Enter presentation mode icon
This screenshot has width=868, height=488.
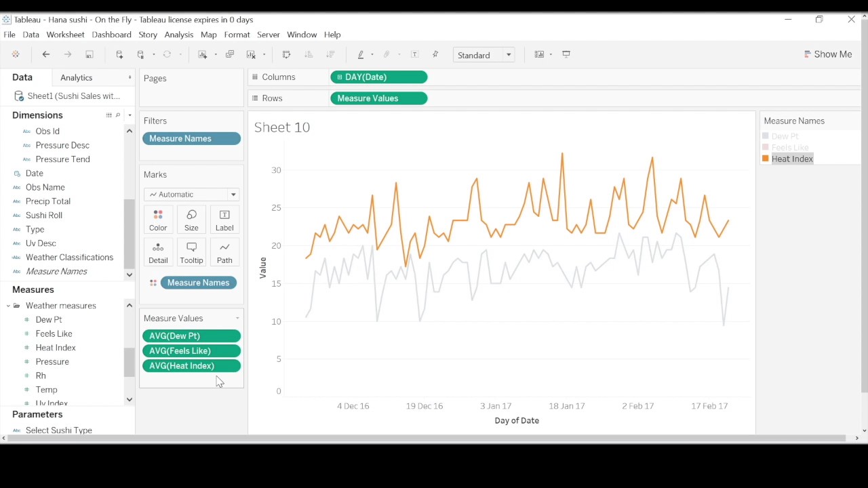(566, 55)
